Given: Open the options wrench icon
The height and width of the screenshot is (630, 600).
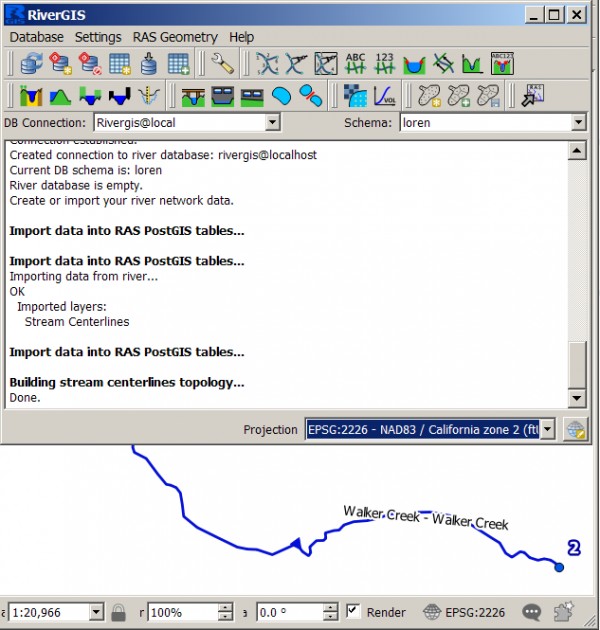Looking at the screenshot, I should pos(222,65).
